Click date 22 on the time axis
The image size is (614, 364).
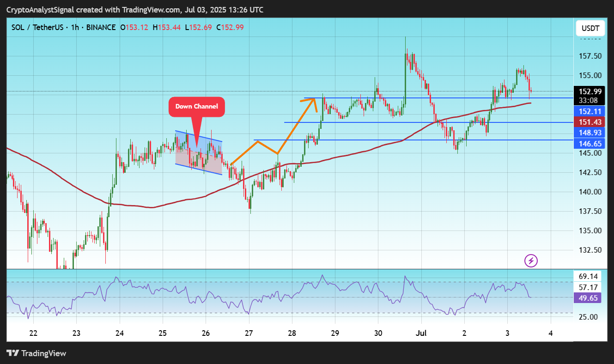pyautogui.click(x=33, y=333)
